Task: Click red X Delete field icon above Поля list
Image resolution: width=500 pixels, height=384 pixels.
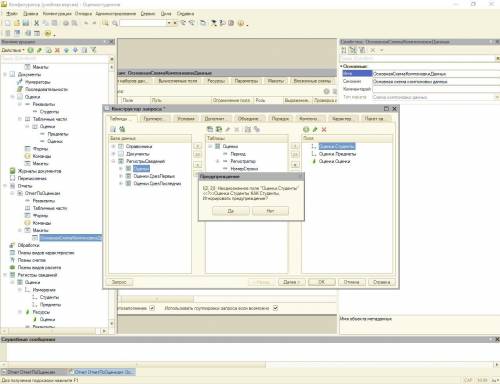Action: pos(324,129)
